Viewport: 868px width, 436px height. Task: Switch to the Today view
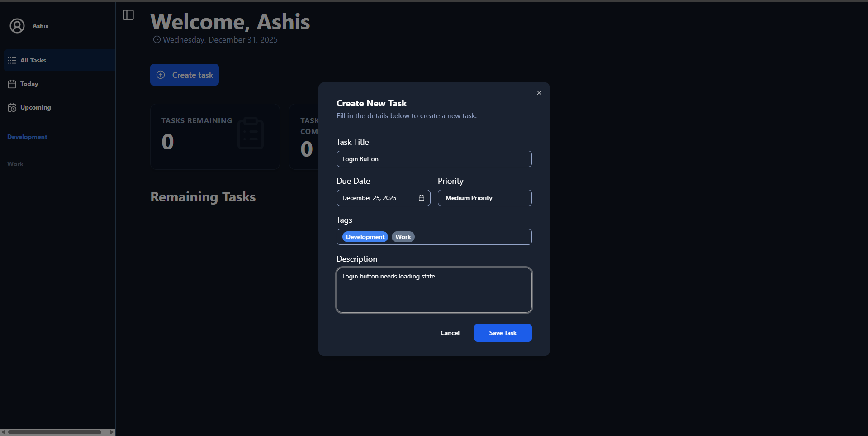(29, 84)
